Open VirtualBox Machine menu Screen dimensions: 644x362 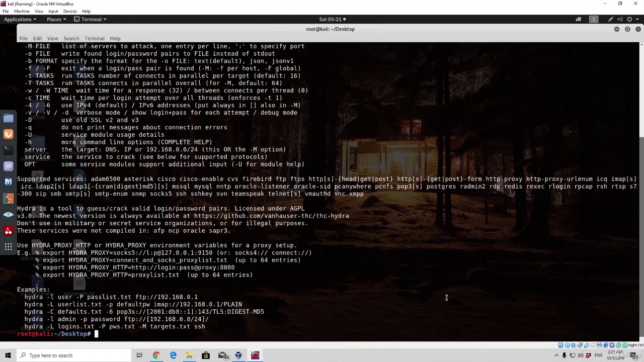tap(22, 11)
